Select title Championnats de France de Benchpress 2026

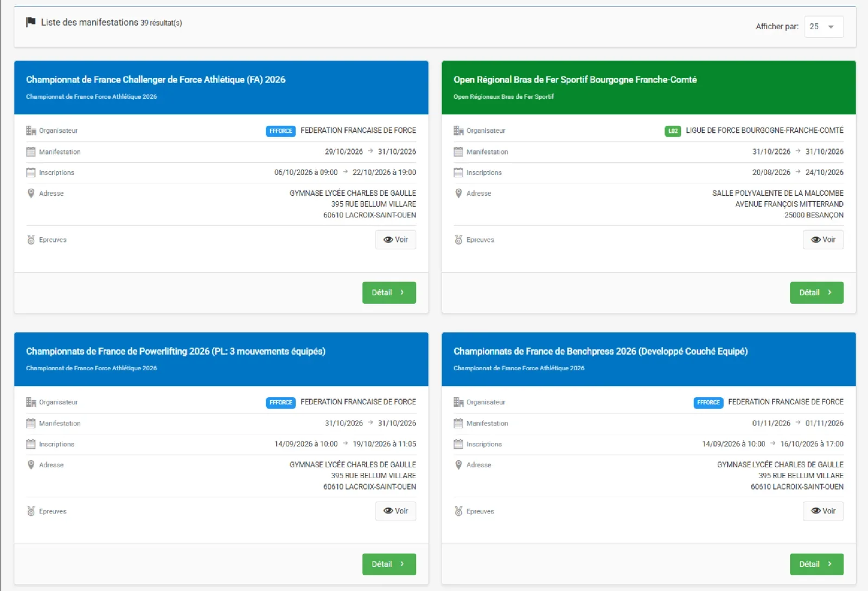[x=601, y=351]
